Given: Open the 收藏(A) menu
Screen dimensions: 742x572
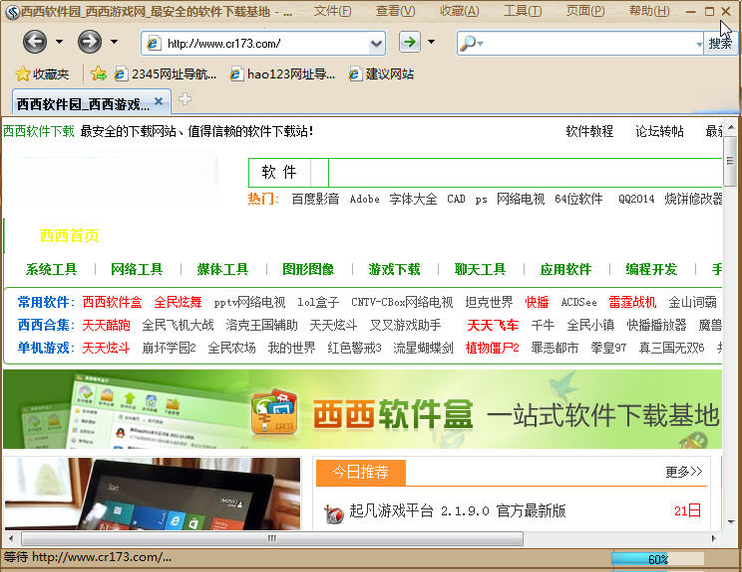Looking at the screenshot, I should (459, 11).
